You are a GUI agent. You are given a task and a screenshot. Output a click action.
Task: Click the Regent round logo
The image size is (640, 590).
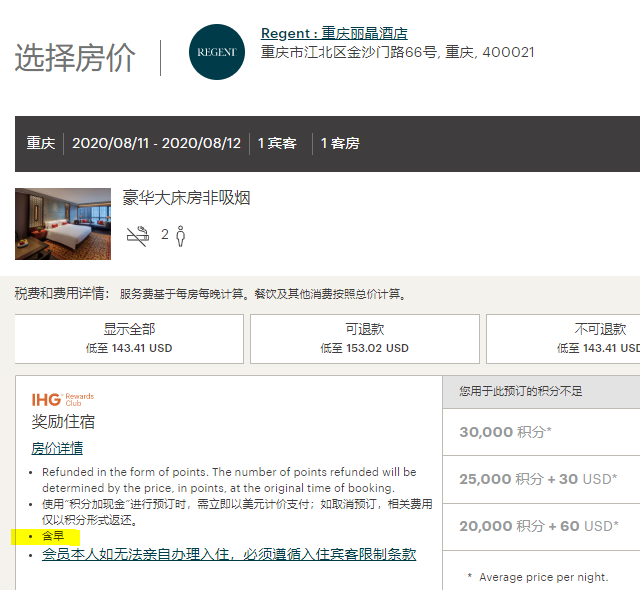pyautogui.click(x=217, y=52)
